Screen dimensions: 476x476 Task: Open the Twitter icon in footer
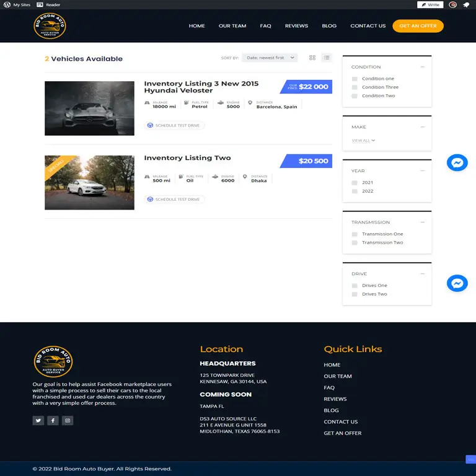(38, 420)
